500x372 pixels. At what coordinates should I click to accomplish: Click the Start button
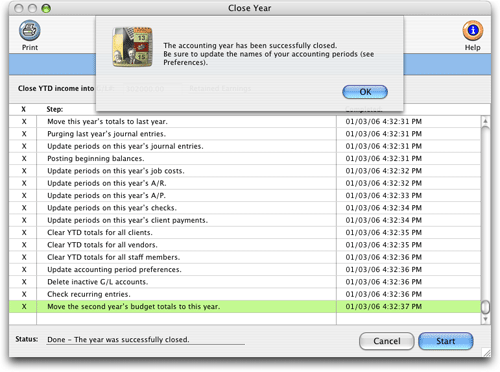(x=446, y=341)
